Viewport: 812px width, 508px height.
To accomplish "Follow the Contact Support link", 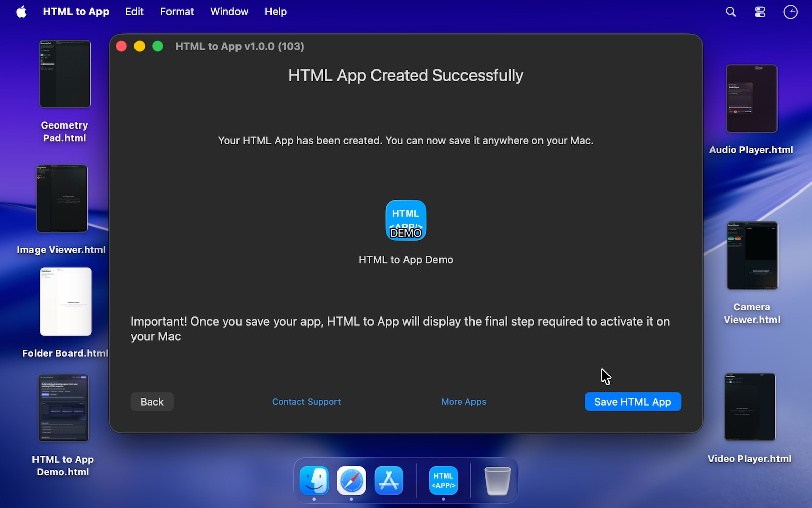I will click(x=306, y=402).
